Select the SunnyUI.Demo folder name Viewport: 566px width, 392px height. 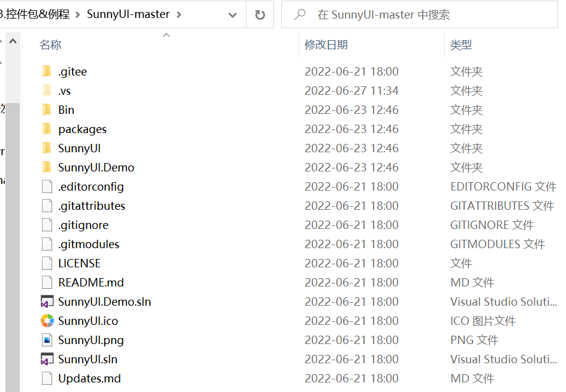pos(96,167)
